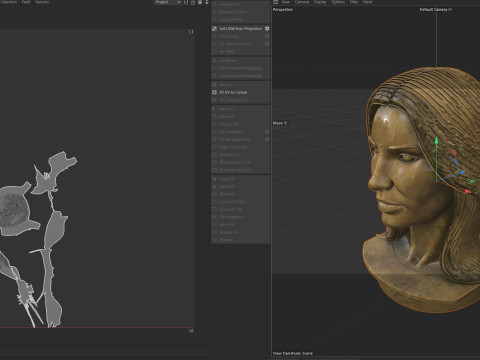This screenshot has width=480, height=360.
Task: Click the Mirror U command
Action: [240, 109]
